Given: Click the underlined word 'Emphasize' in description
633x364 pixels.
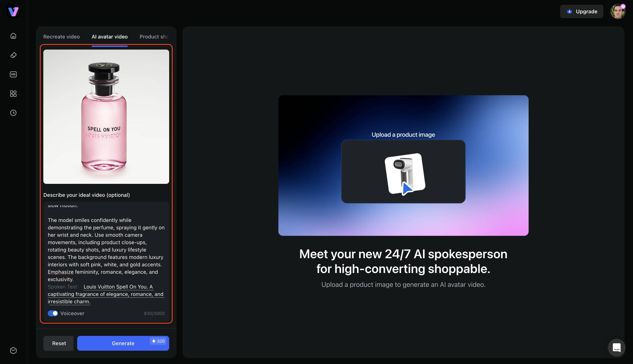Looking at the screenshot, I should [61, 272].
